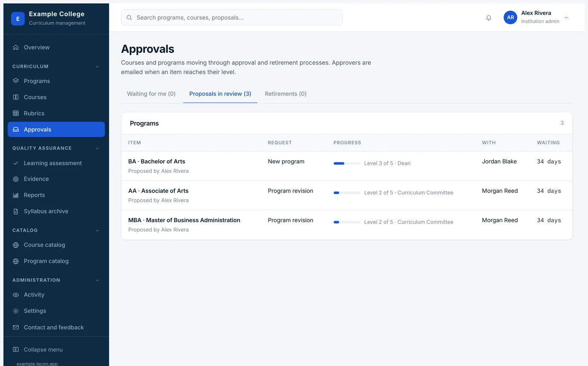588x366 pixels.
Task: Select Proposals in review tab
Action: coord(220,94)
